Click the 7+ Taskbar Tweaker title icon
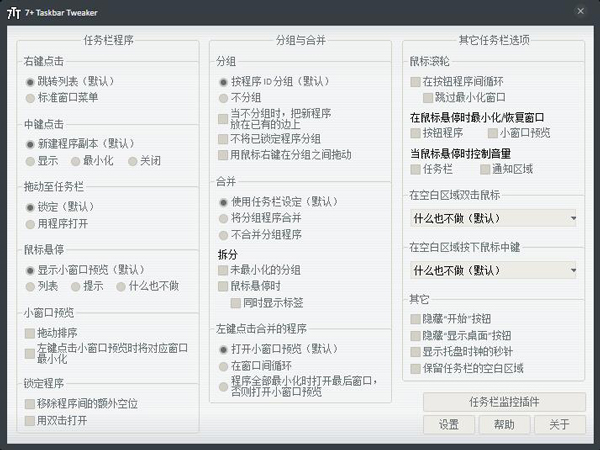 click(13, 13)
